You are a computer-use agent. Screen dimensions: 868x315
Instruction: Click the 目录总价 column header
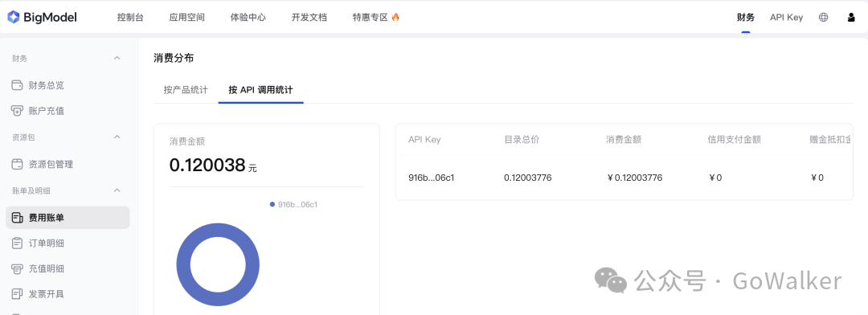tap(522, 140)
